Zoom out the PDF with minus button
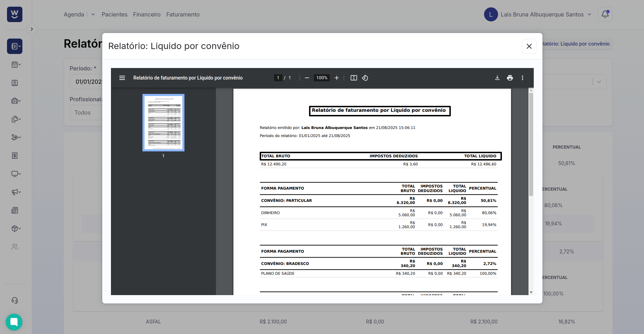Viewport: 644px width, 334px height. tap(307, 78)
